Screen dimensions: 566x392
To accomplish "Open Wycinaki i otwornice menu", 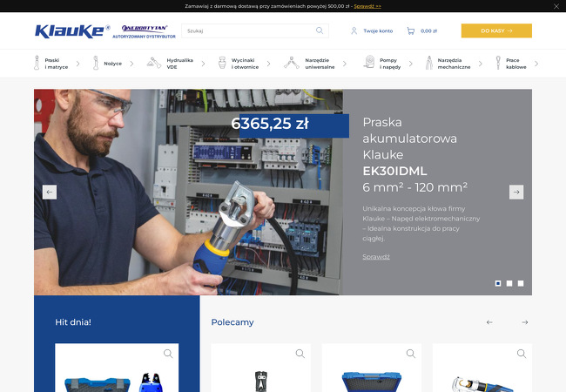I will coord(245,64).
